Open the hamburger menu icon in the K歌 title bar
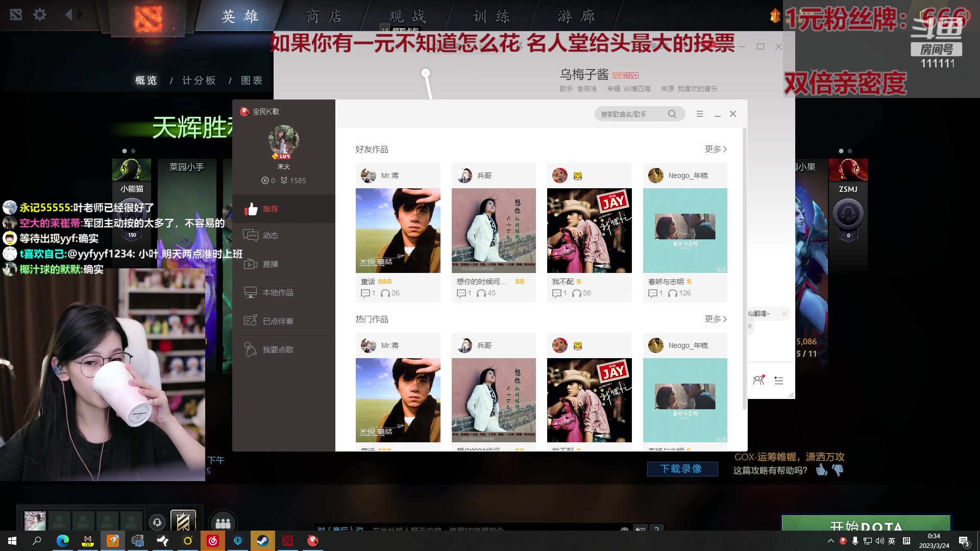Image resolution: width=980 pixels, height=551 pixels. click(700, 114)
